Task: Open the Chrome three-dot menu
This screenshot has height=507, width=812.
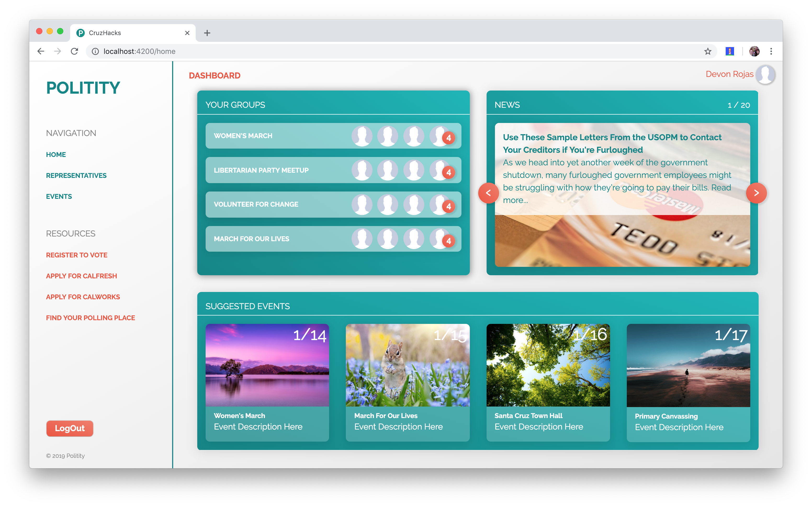Action: [x=771, y=51]
